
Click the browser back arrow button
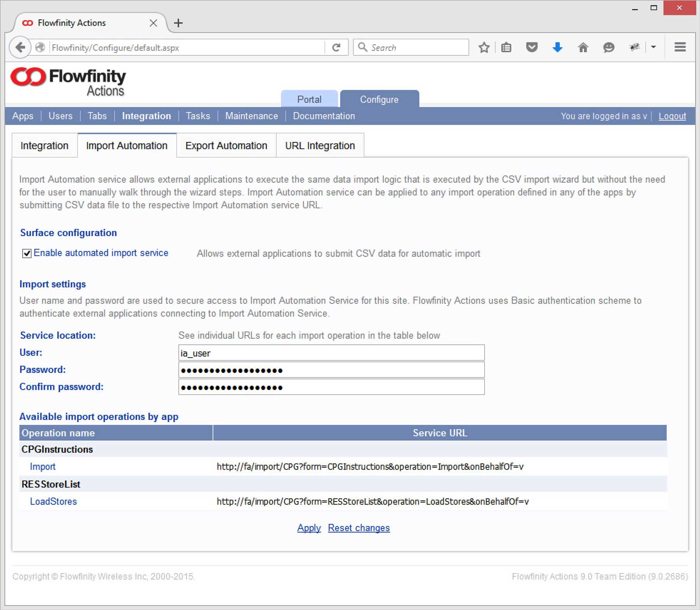coord(20,47)
